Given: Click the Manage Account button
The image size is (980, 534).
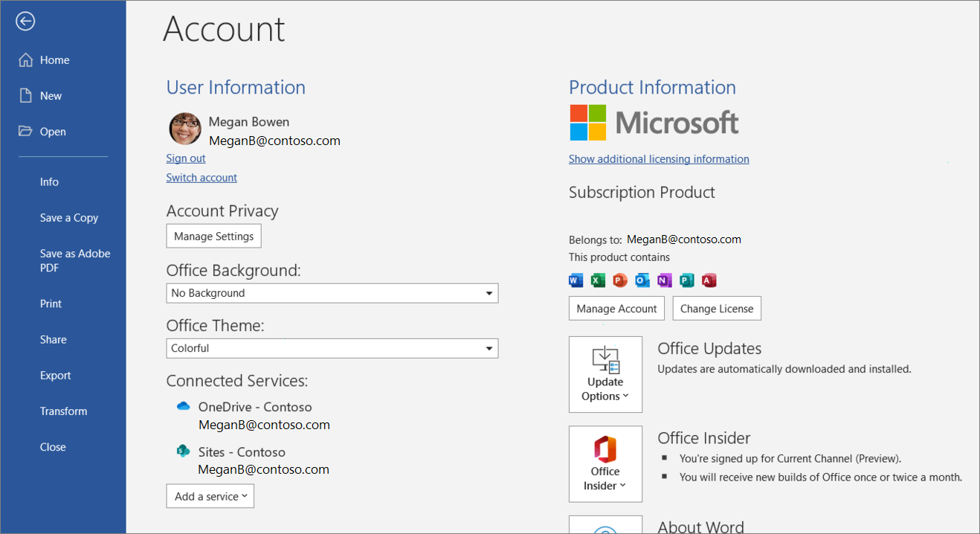Looking at the screenshot, I should click(x=616, y=309).
